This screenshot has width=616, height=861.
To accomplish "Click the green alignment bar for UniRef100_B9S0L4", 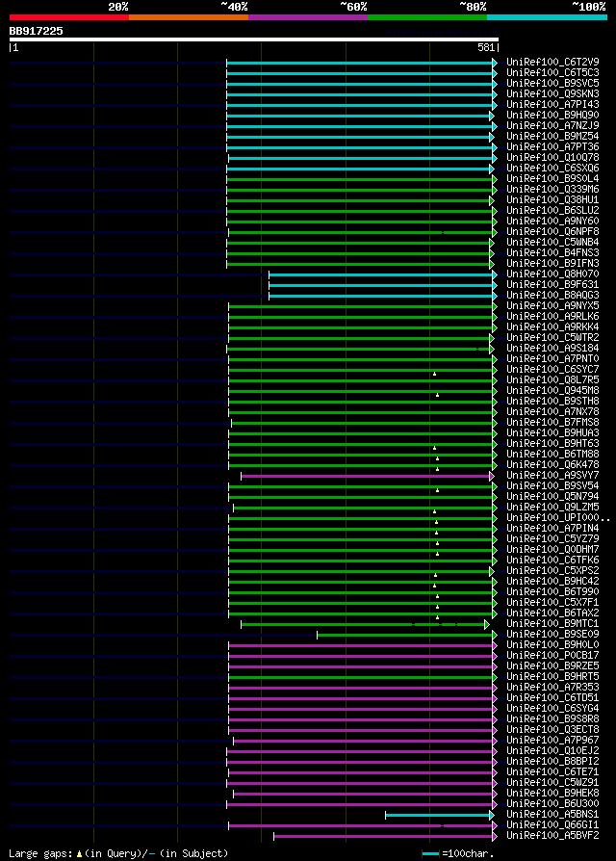I will click(x=362, y=179).
